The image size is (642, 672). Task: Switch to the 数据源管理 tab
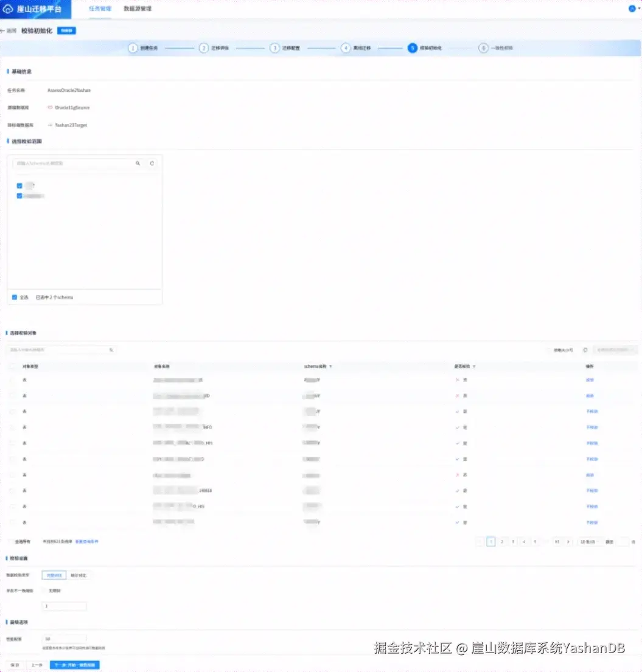click(138, 9)
